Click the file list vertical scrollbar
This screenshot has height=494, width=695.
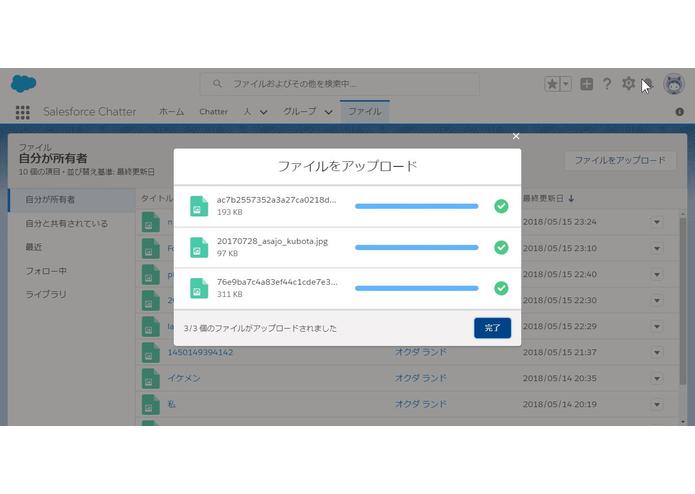[683, 301]
